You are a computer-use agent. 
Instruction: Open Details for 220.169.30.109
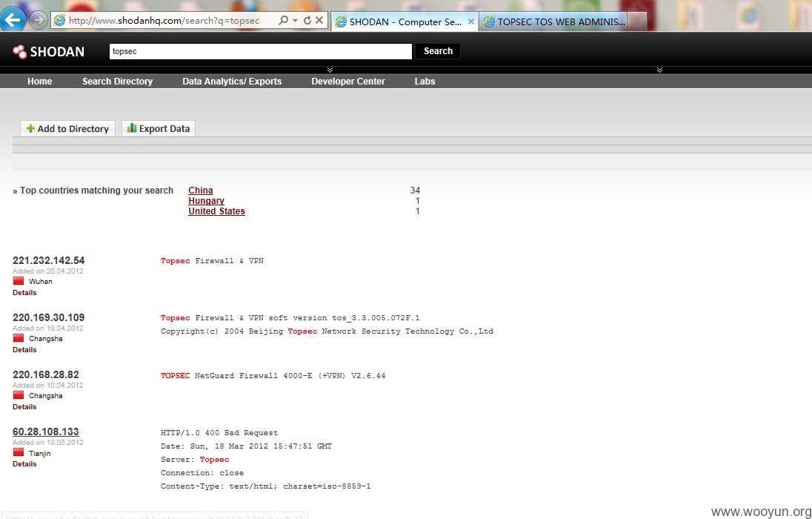click(24, 349)
